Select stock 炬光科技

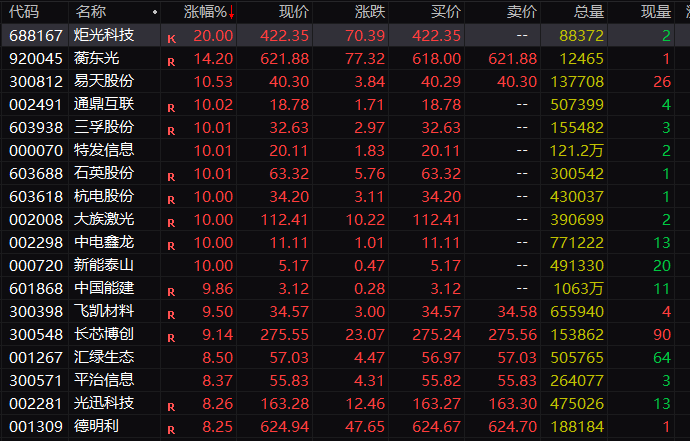click(104, 35)
